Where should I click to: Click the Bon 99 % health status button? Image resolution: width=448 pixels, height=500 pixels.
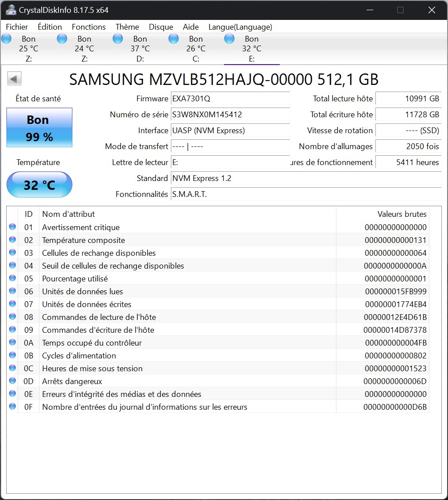(x=39, y=127)
